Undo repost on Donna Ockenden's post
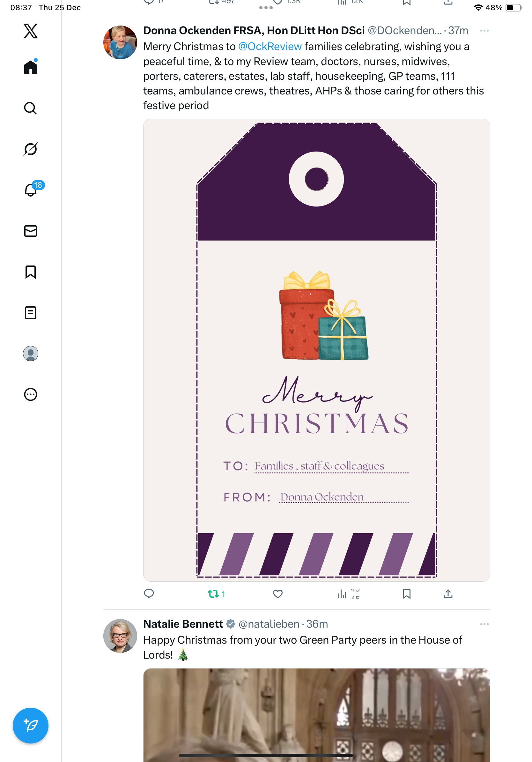This screenshot has height=762, width=532. click(x=213, y=594)
